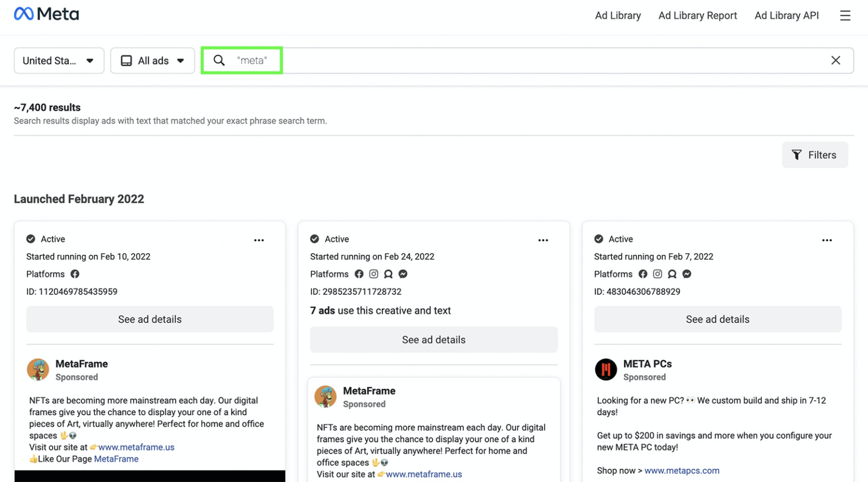Click the Facebook platform icon on the first MetaFrame ad
The image size is (868, 482).
[75, 273]
